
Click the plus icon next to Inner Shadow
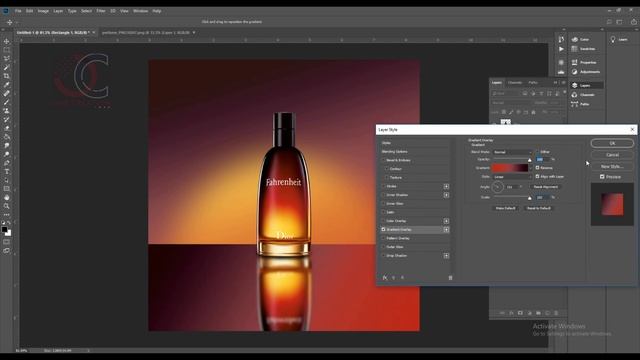[446, 195]
